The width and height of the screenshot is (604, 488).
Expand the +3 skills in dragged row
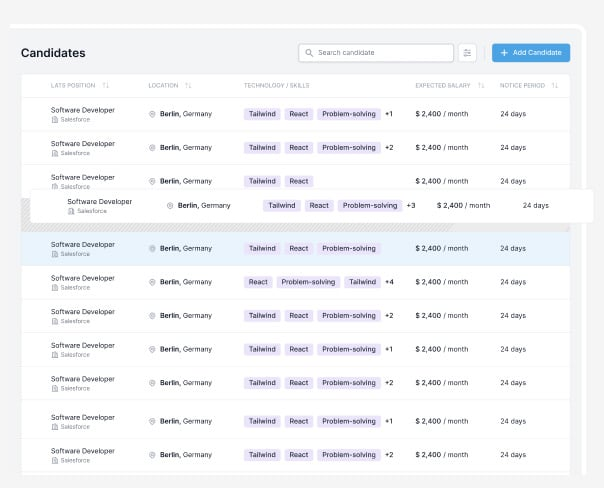[411, 206]
